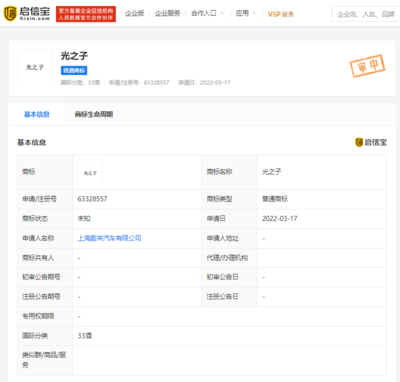Switch to the 商标生命周期 tab

point(94,114)
